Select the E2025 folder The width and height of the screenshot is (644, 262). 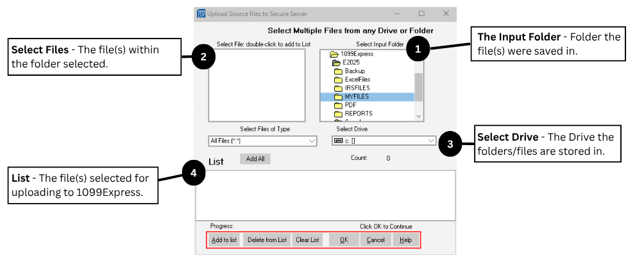(350, 62)
